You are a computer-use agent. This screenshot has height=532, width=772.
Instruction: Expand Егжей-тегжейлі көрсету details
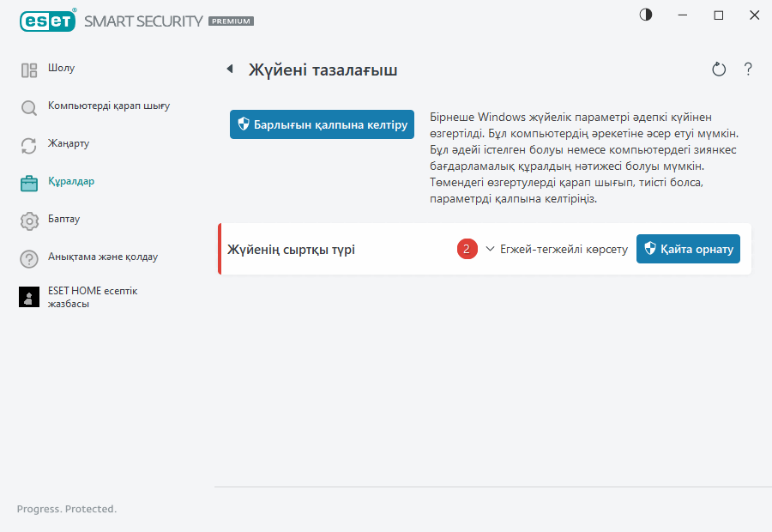coord(556,250)
